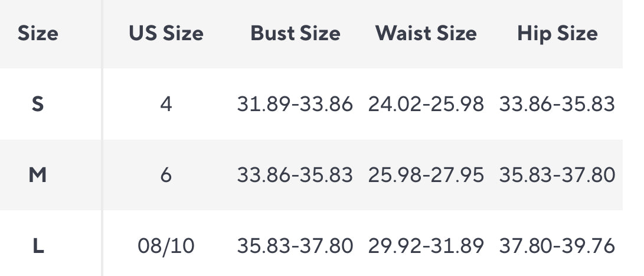Select waist value 29.92-31.89
Image resolution: width=644 pixels, height=276 pixels.
pyautogui.click(x=426, y=245)
